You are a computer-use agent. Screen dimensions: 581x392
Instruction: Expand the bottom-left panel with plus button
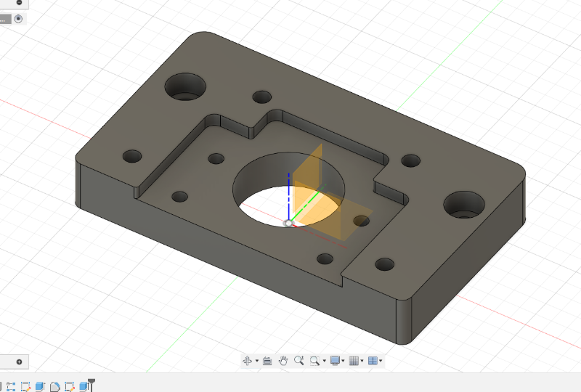[x=19, y=362]
